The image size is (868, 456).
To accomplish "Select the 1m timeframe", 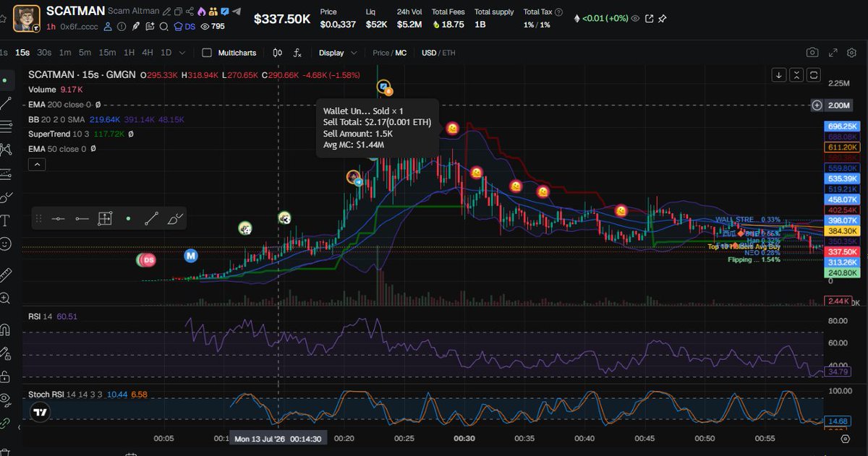I will [x=65, y=53].
